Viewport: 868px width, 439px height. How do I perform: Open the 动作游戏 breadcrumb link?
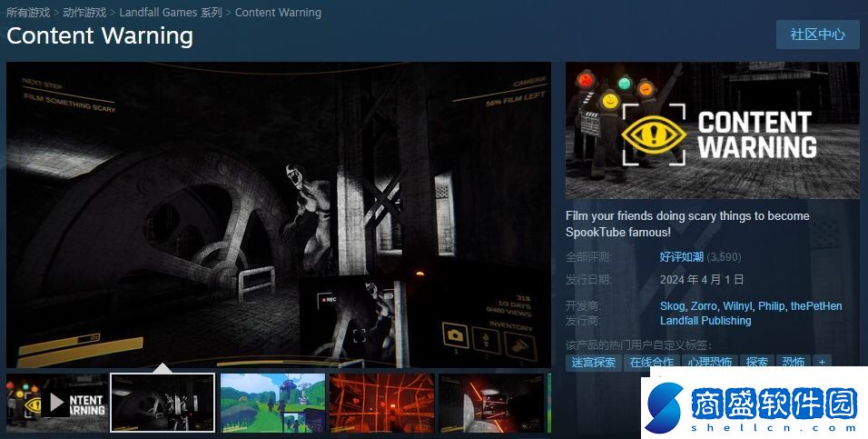[x=84, y=12]
